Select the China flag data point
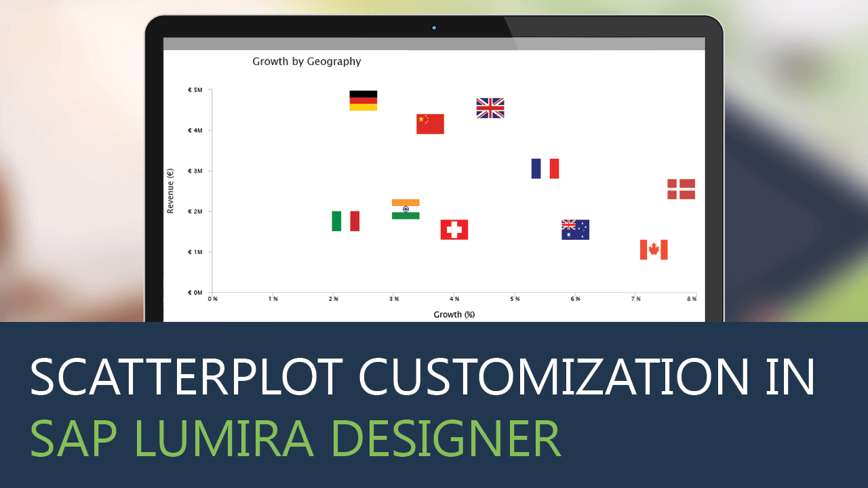This screenshot has width=868, height=488. pos(429,125)
